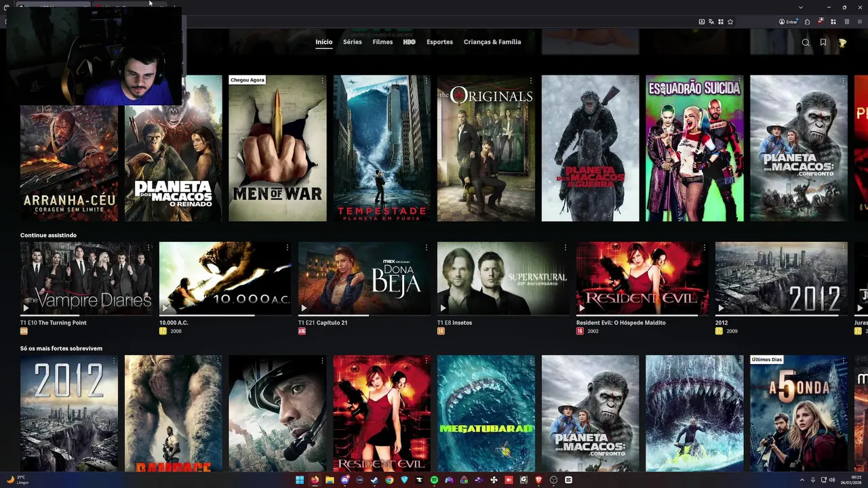Resume Dona Beja with its play icon
868x488 pixels.
pos(304,308)
